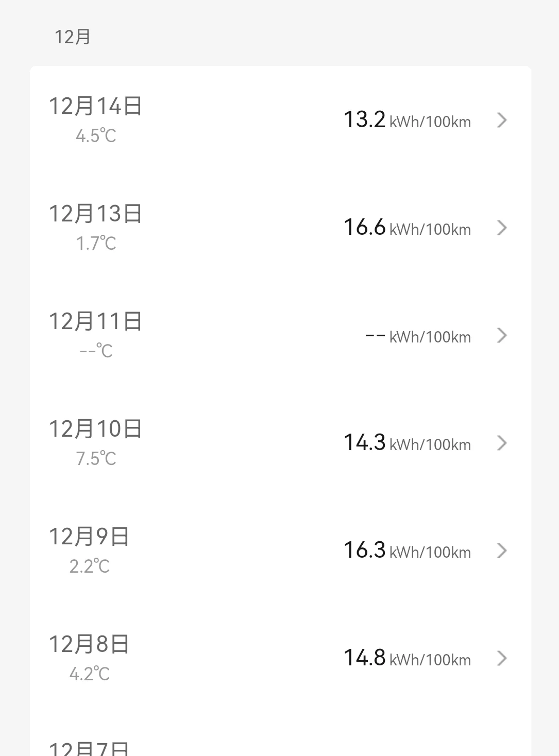This screenshot has height=756, width=559.
Task: Tap the chevron beside 12月11日 record
Action: [502, 335]
